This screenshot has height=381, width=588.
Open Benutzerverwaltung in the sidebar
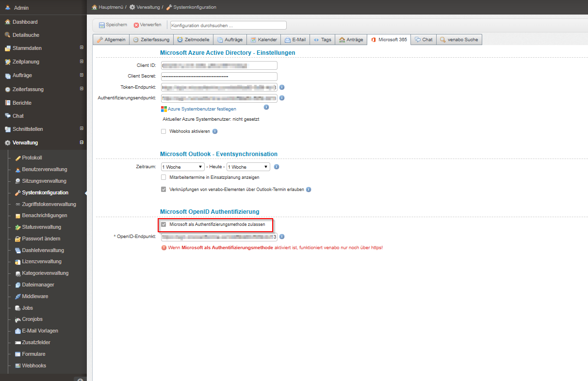pyautogui.click(x=44, y=169)
